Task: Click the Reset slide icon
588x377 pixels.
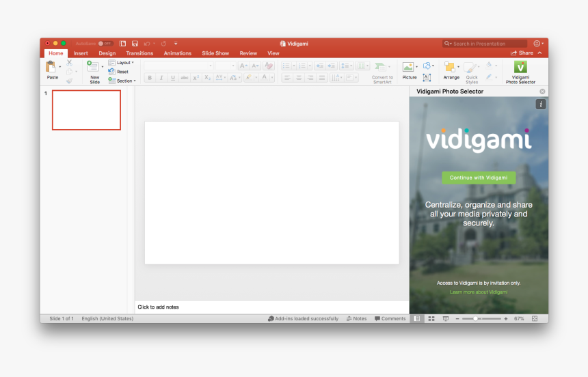Action: (111, 71)
